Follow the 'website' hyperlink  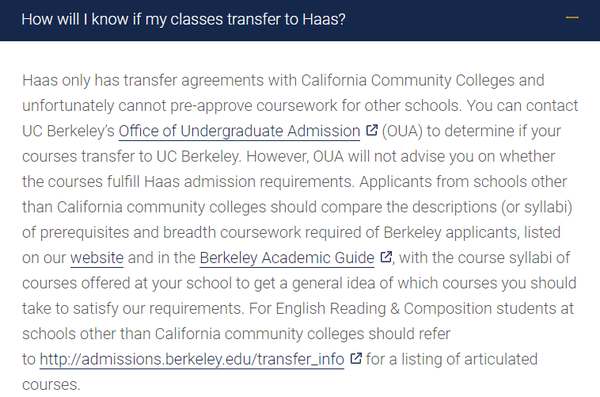click(97, 258)
